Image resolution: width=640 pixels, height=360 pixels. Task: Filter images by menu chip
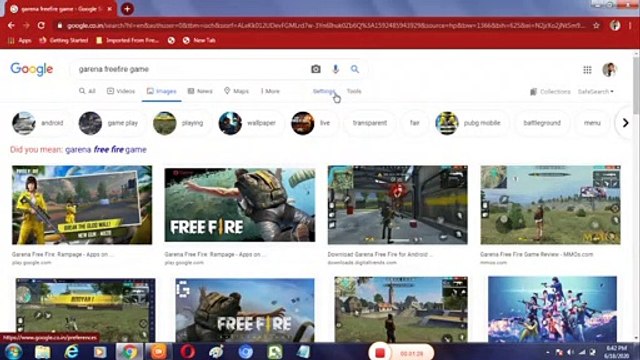tap(592, 123)
